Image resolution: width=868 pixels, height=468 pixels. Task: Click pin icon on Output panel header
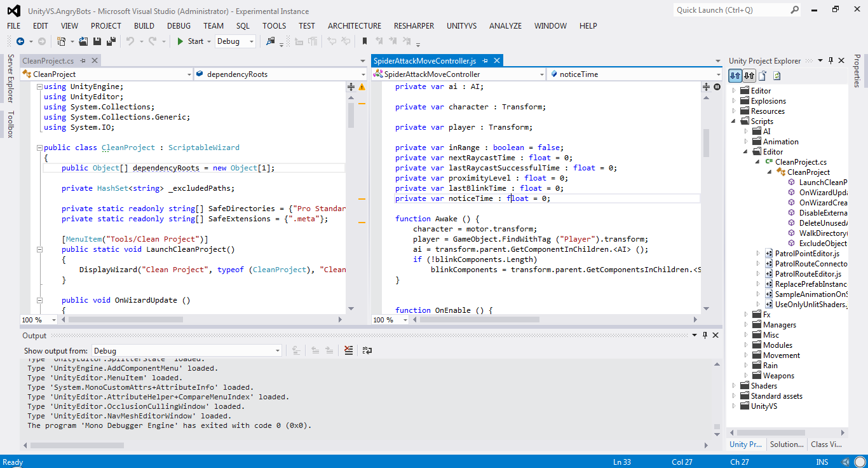(705, 335)
